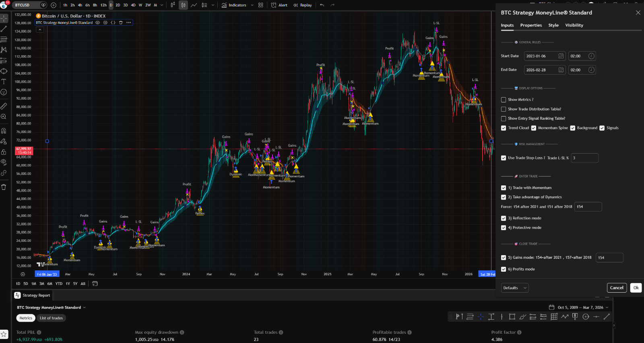
Task: Add symbol with plus circle icon
Action: tap(53, 5)
